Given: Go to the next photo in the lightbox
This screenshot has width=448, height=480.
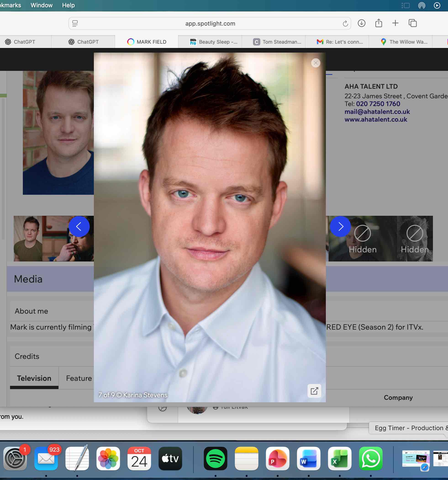Looking at the screenshot, I should (x=340, y=227).
